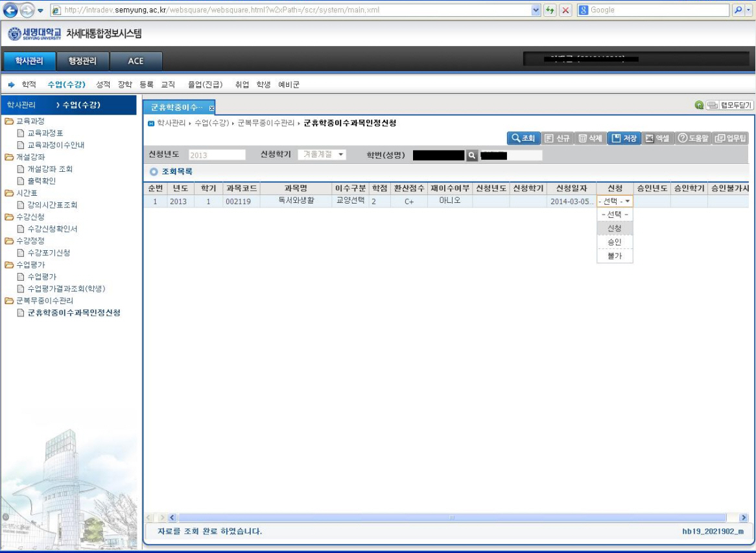
Task: Open 수강포기신청 in the sidebar tree
Action: coord(49,253)
